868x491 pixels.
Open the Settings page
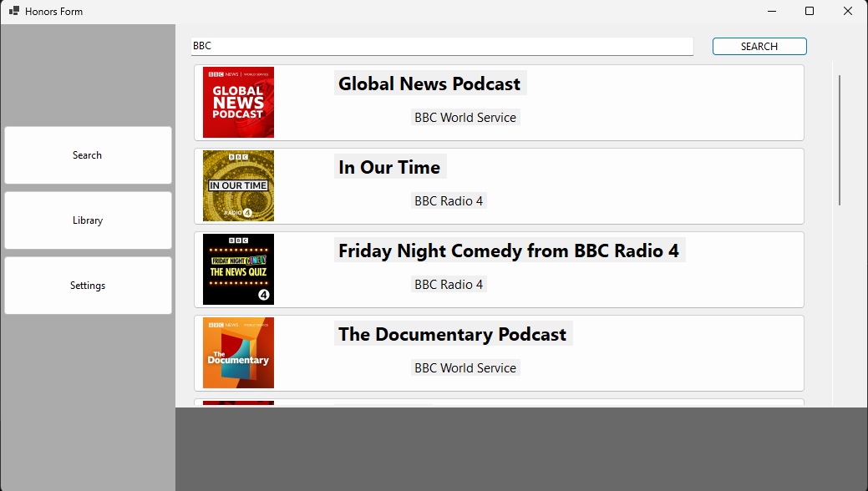point(88,286)
